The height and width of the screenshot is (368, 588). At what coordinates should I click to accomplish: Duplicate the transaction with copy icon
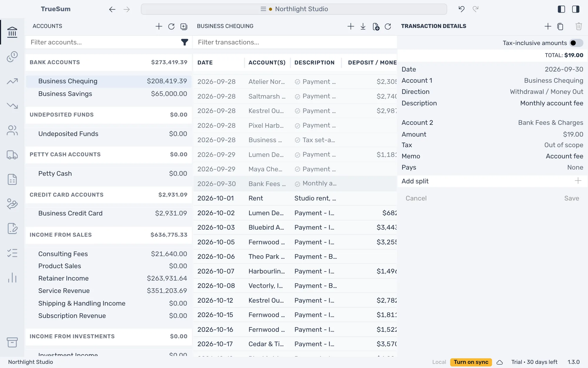click(x=560, y=26)
